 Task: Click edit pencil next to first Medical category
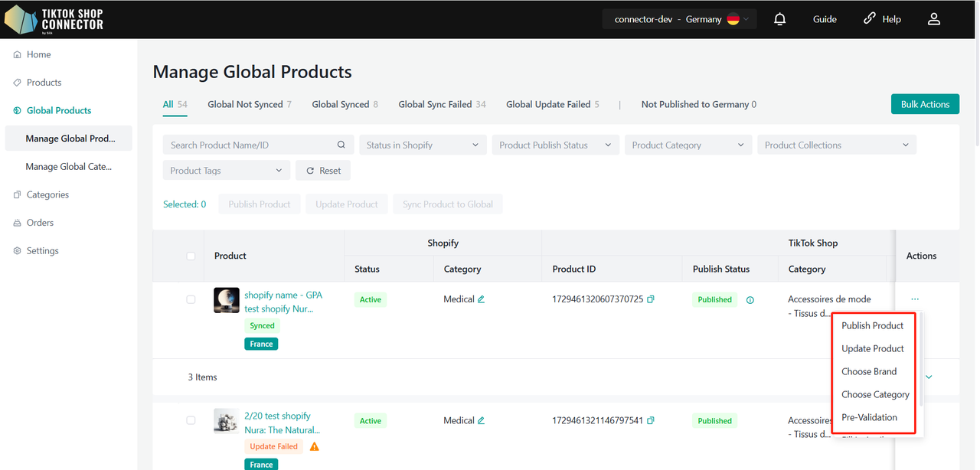click(482, 299)
